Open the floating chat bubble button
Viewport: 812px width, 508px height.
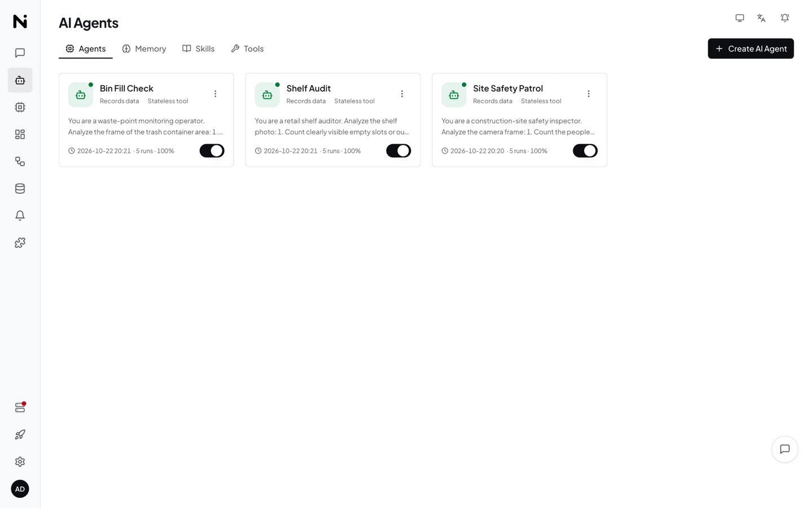(785, 449)
